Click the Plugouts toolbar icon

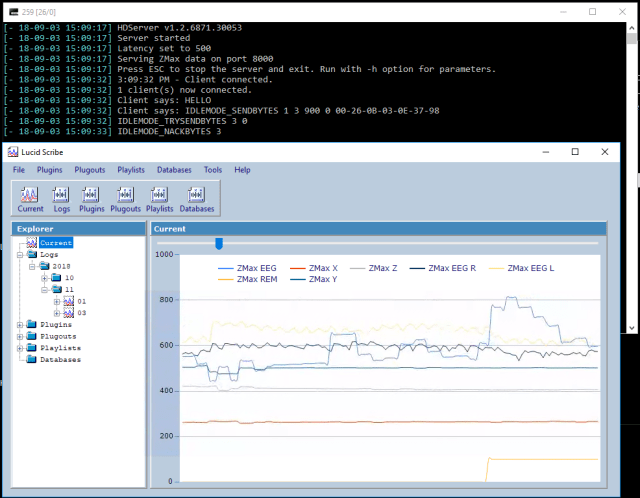[x=125, y=198]
